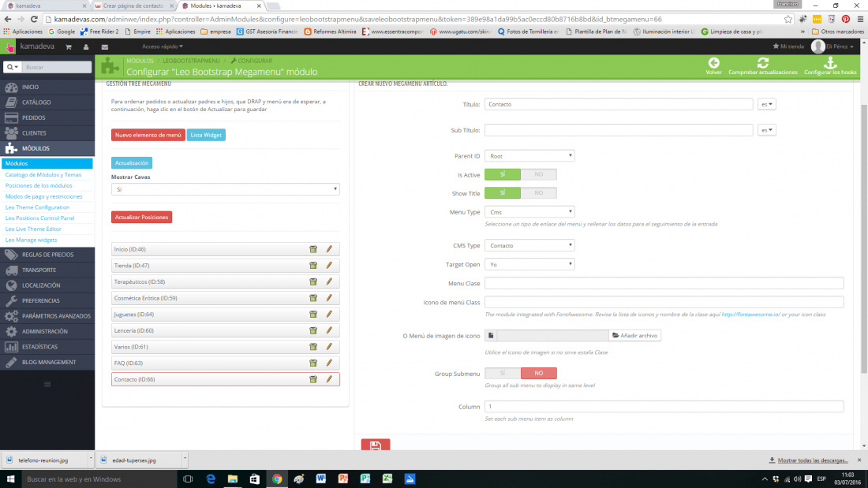
Task: Click the Column input field
Action: pyautogui.click(x=664, y=407)
